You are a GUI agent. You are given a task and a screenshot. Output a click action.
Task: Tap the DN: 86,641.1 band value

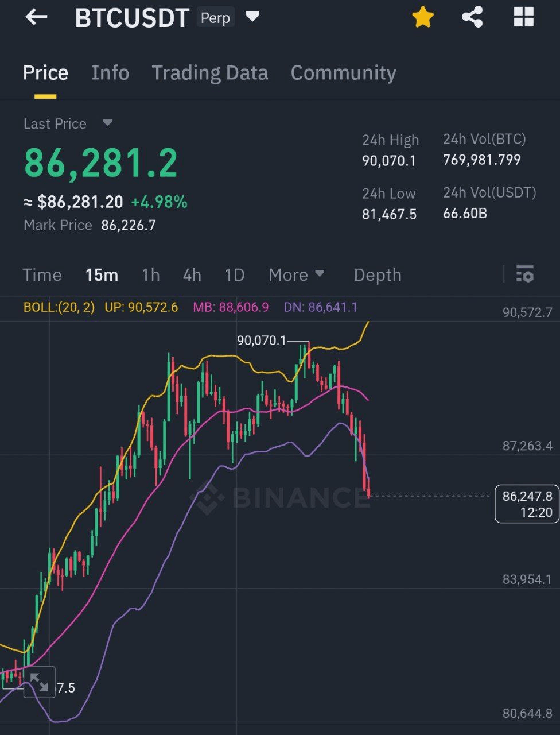coord(321,307)
